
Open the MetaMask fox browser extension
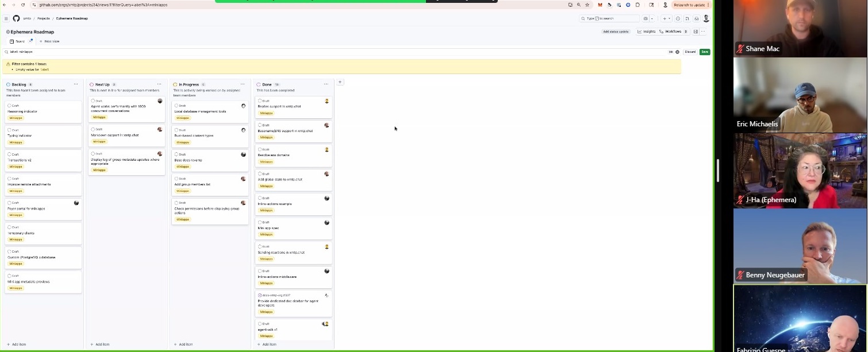[600, 5]
